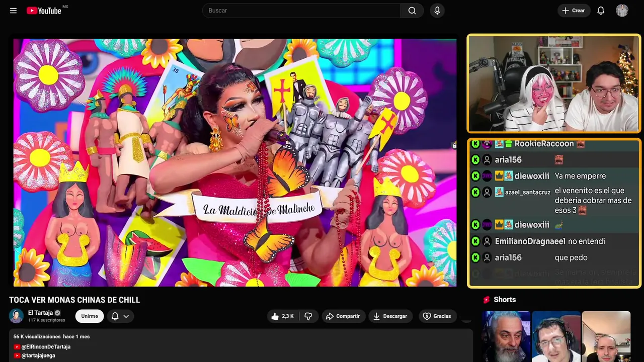Go to YouTube home via logo

pyautogui.click(x=44, y=11)
